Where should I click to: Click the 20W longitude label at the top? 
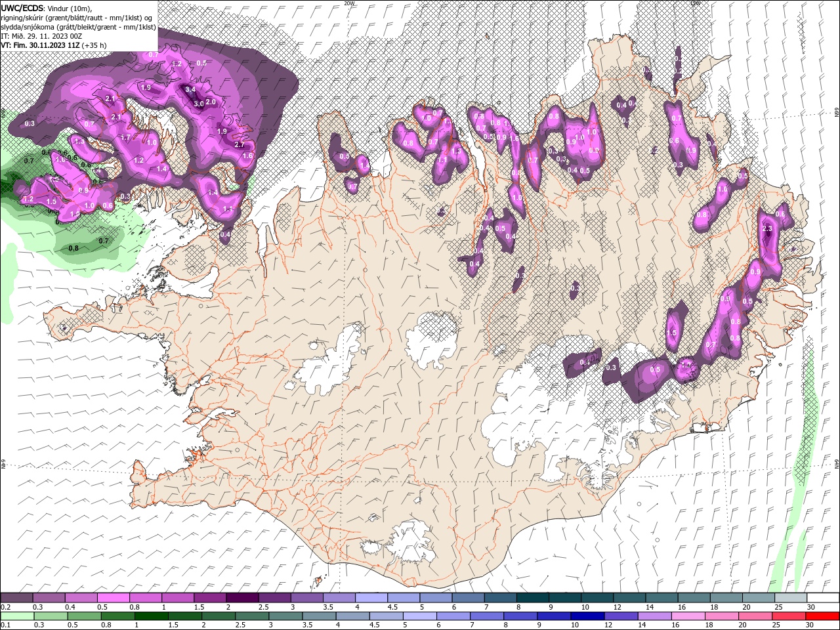(x=348, y=3)
